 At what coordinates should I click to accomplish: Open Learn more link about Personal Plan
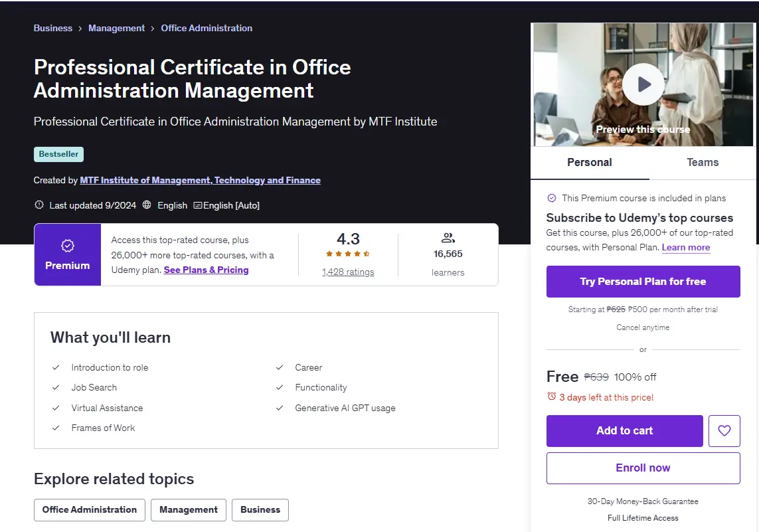686,247
